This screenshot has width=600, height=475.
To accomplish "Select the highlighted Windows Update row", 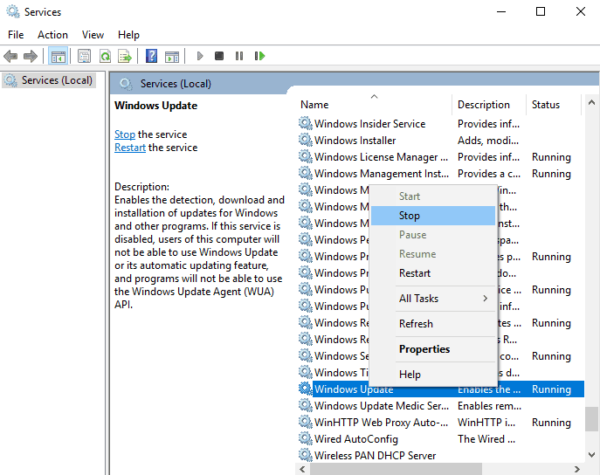I will click(x=441, y=389).
